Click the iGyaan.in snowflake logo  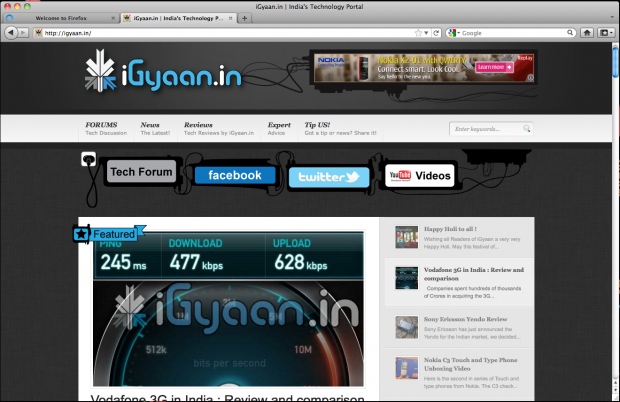pos(102,72)
